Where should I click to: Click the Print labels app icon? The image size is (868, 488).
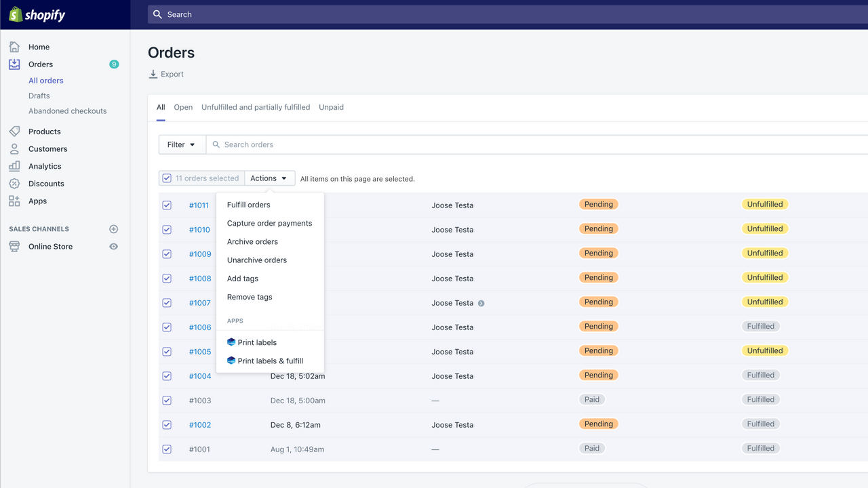point(231,342)
